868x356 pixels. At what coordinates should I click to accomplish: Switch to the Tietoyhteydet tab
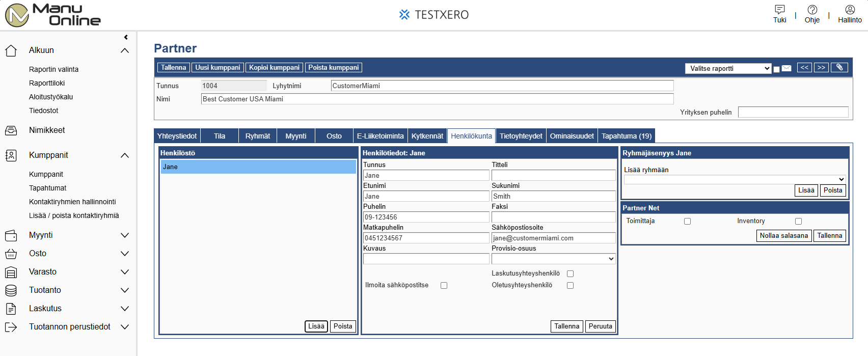(521, 136)
